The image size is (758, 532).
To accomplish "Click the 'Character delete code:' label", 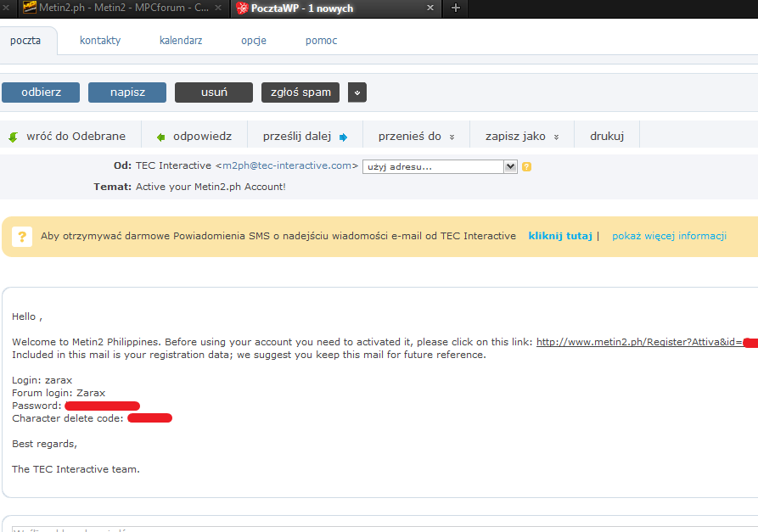I will [x=68, y=418].
